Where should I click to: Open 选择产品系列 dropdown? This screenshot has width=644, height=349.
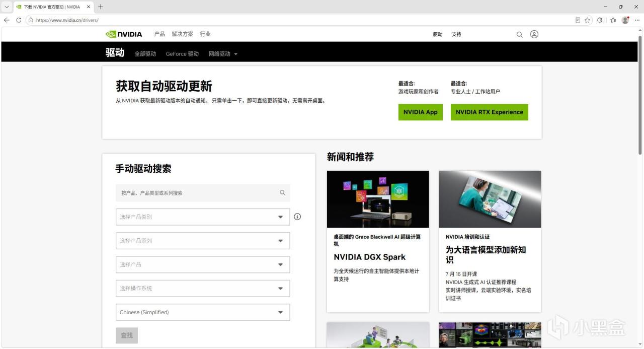coord(203,241)
